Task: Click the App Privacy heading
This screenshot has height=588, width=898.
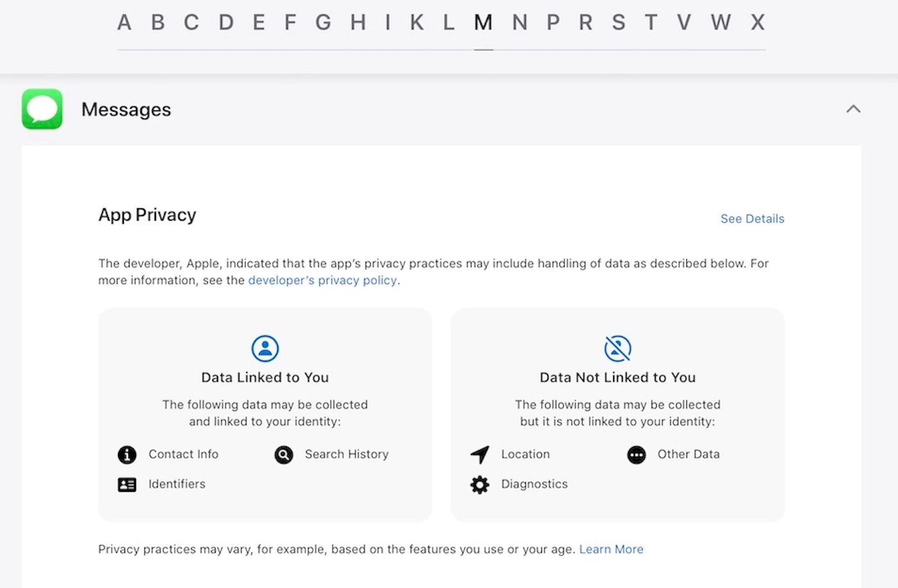Action: [147, 215]
